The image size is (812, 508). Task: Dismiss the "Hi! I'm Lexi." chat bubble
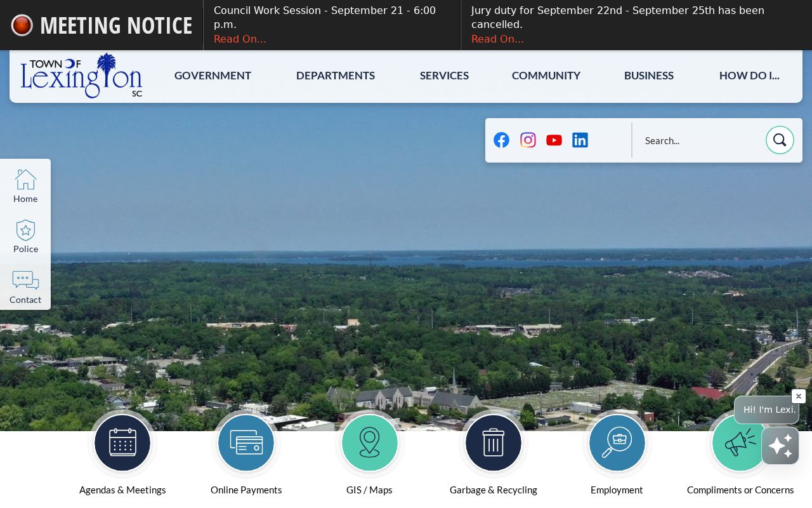(799, 396)
